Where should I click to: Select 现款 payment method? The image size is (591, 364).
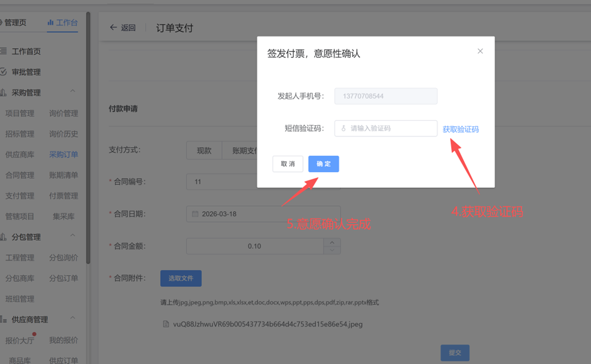[x=204, y=151]
